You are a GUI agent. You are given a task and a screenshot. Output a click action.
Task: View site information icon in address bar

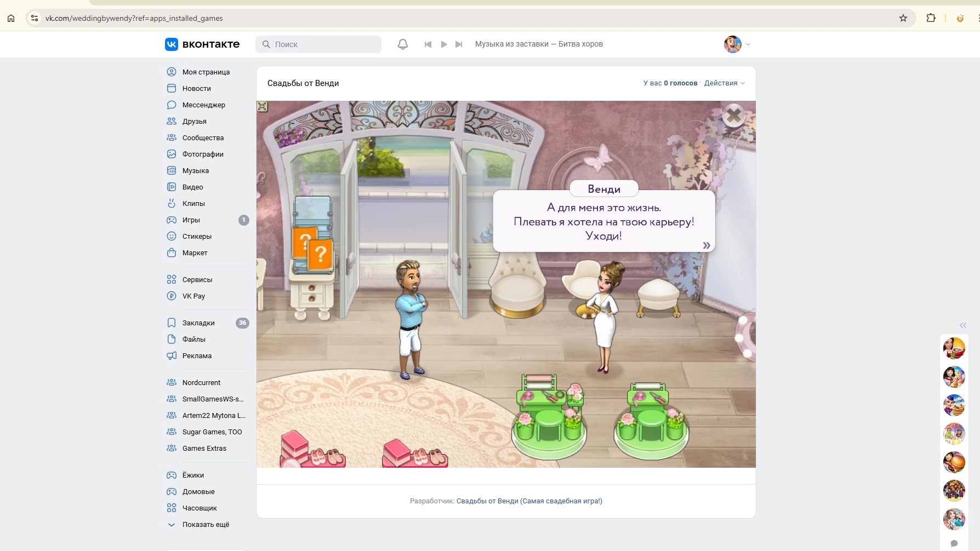[35, 18]
